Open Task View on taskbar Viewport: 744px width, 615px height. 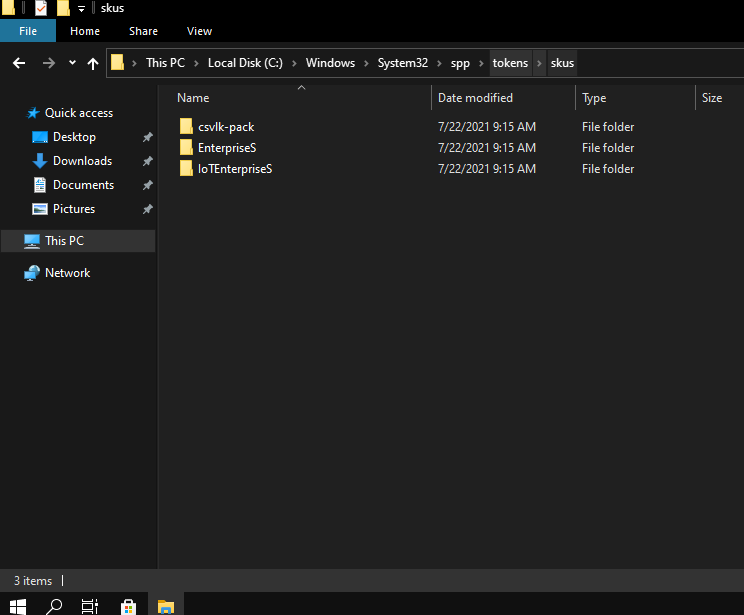[90, 606]
